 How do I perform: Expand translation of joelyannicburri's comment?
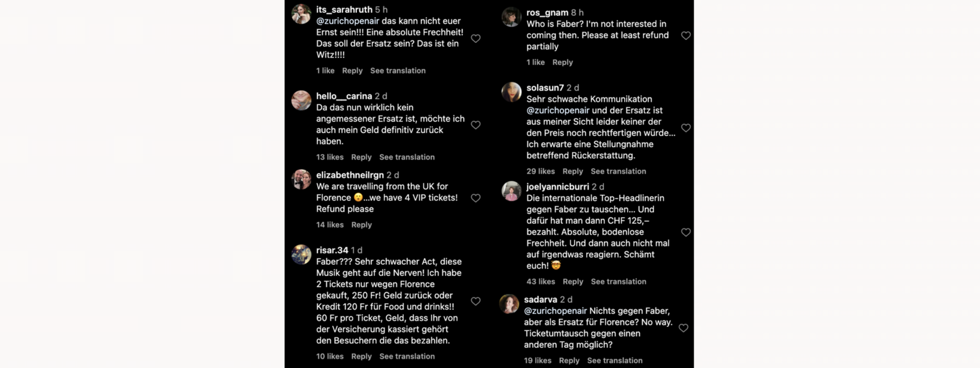coord(618,282)
